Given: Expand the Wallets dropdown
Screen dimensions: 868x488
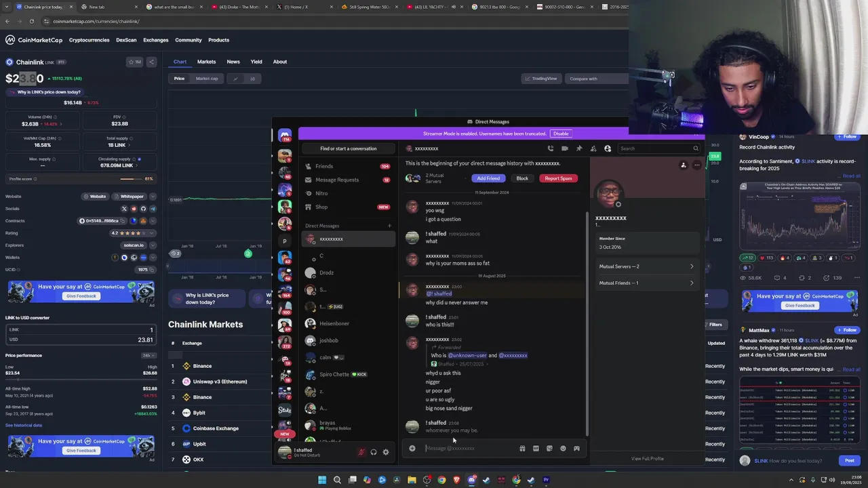Looking at the screenshot, I should pyautogui.click(x=153, y=258).
